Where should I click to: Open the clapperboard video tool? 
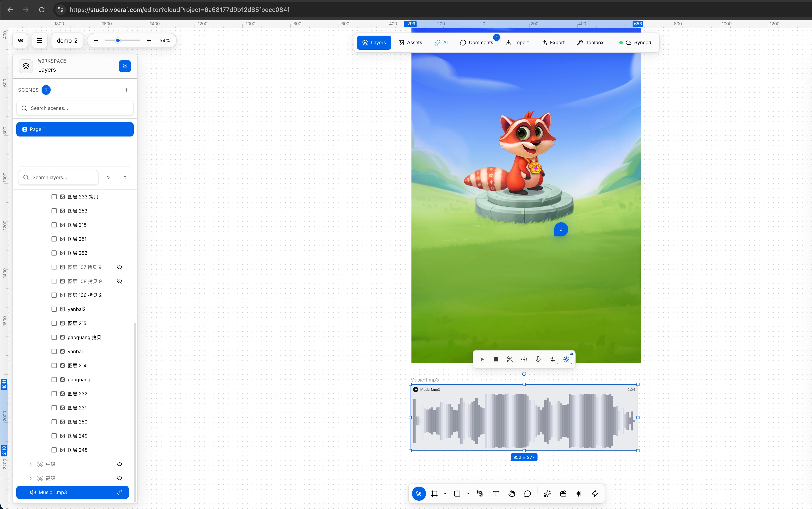(x=563, y=494)
